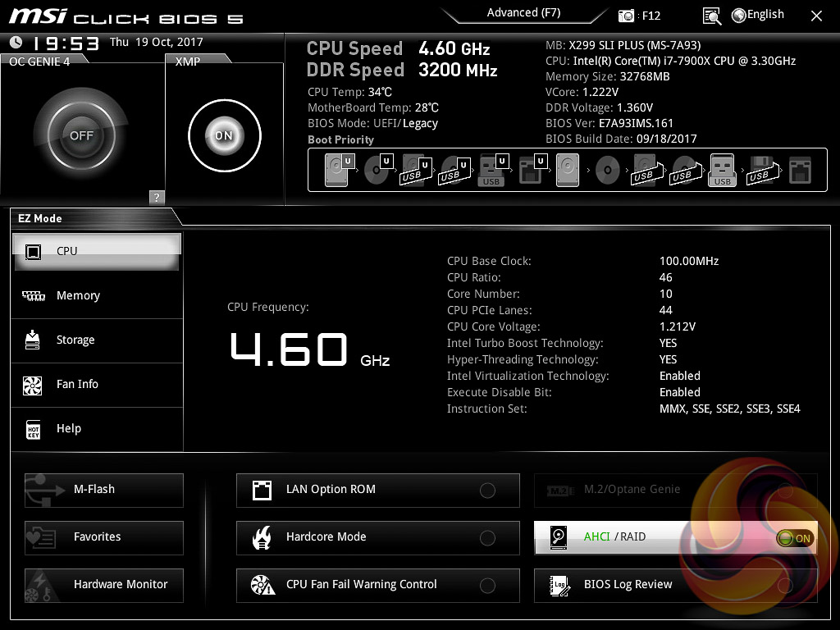Toggle CPU Fan Fail Warning Control

tap(487, 586)
